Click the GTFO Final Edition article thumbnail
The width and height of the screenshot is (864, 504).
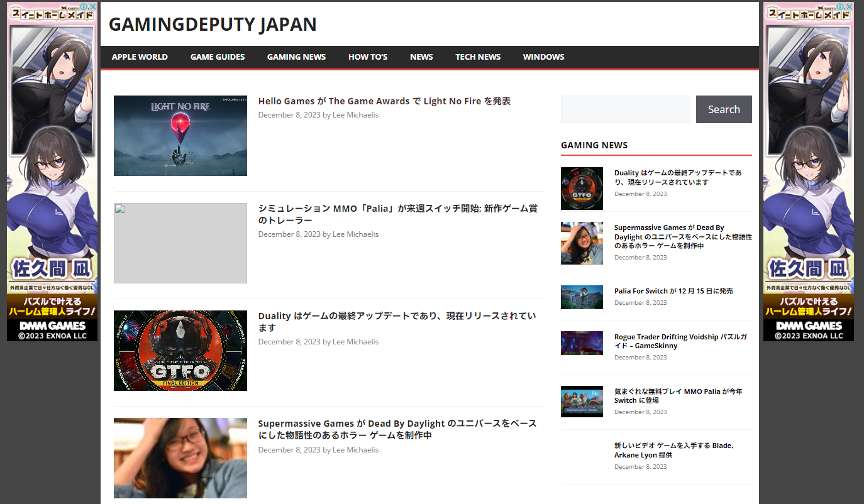(x=180, y=351)
